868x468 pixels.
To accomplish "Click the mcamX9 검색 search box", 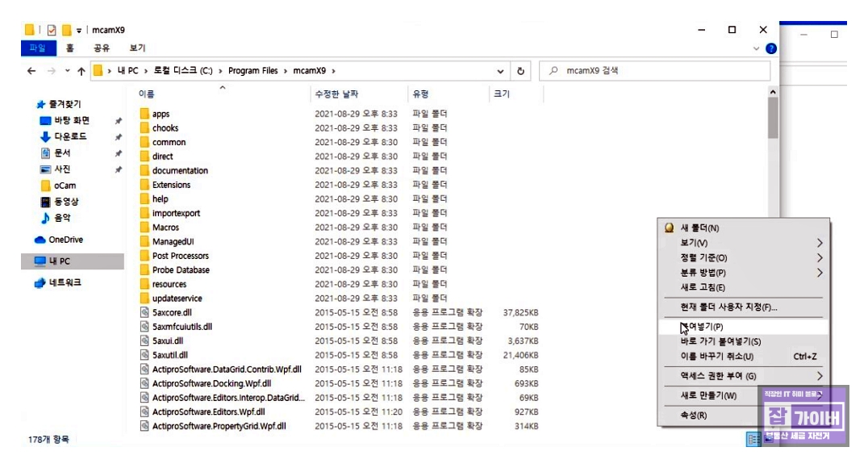I will [654, 71].
